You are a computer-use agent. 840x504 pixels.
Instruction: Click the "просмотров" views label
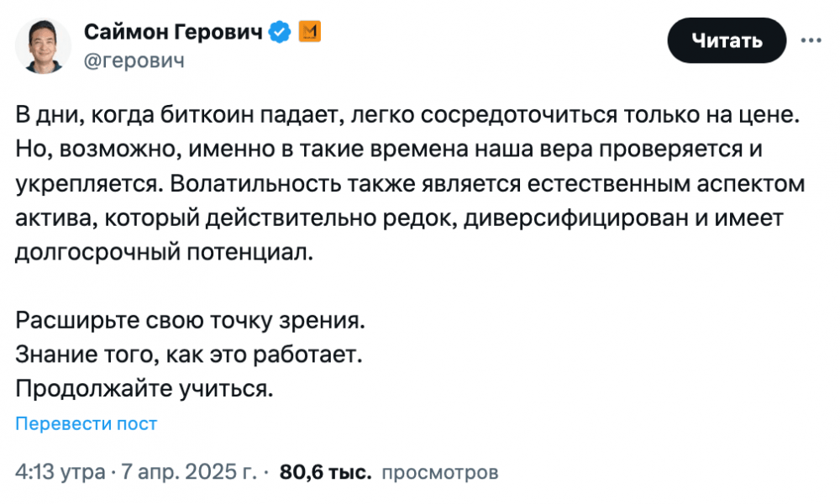click(439, 472)
